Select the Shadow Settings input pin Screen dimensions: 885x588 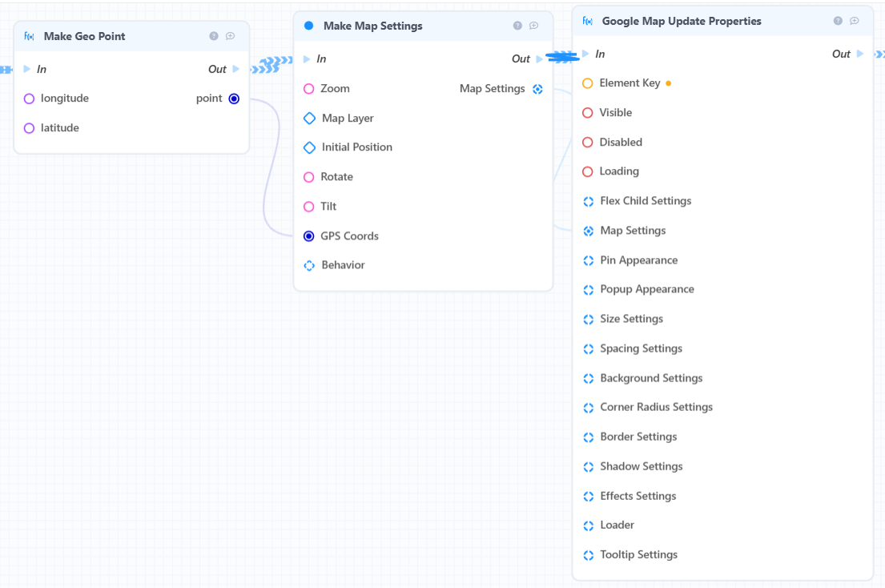pyautogui.click(x=588, y=467)
